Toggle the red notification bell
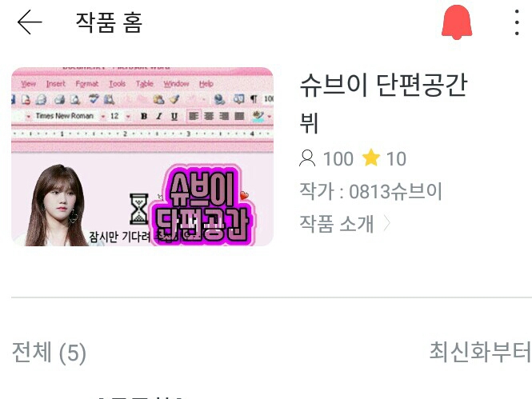The width and height of the screenshot is (532, 399). point(457,22)
